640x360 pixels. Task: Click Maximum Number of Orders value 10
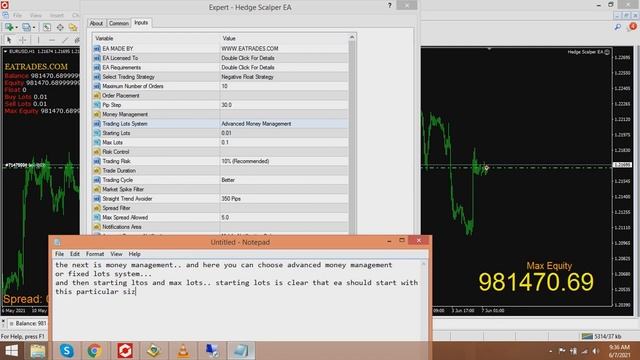coord(284,86)
